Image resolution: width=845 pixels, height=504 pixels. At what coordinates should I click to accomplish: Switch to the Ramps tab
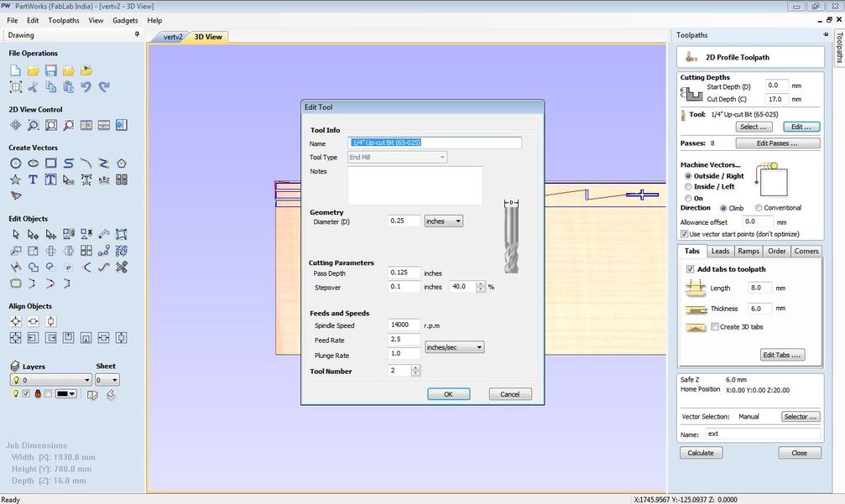[x=749, y=252]
